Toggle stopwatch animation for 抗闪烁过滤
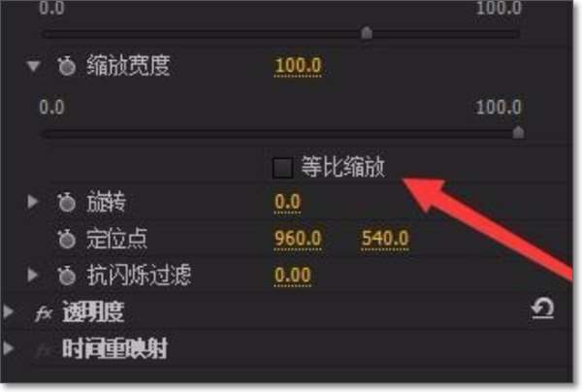582x392 pixels. point(67,276)
